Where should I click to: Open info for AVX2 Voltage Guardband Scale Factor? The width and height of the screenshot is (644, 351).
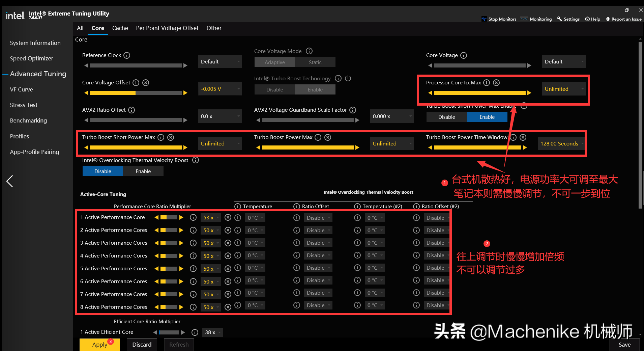353,110
